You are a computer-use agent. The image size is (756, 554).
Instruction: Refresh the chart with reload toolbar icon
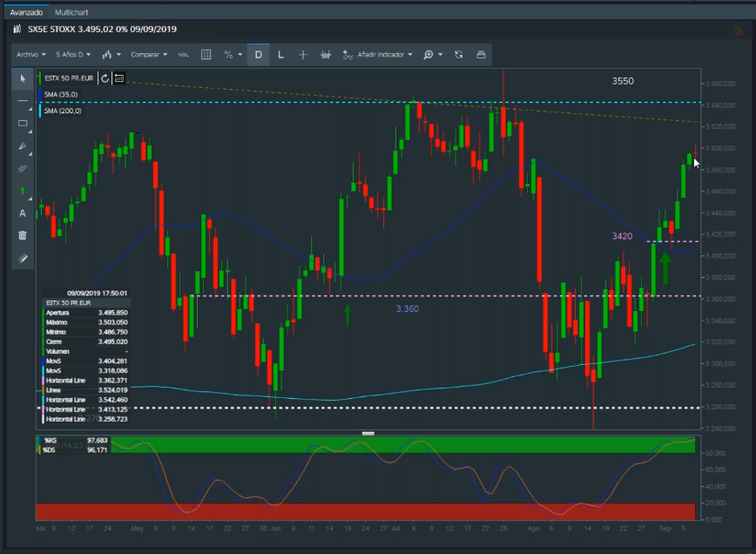pyautogui.click(x=458, y=55)
